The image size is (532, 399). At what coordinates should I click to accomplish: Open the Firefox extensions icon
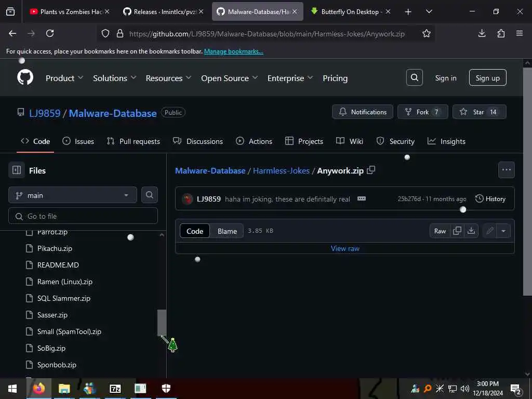(x=501, y=33)
